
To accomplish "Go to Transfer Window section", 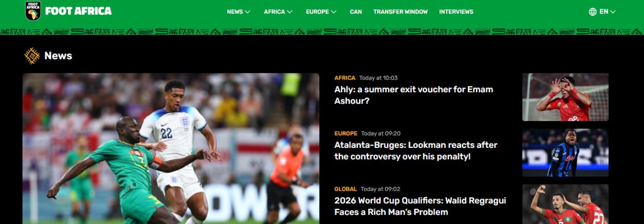I will (400, 12).
